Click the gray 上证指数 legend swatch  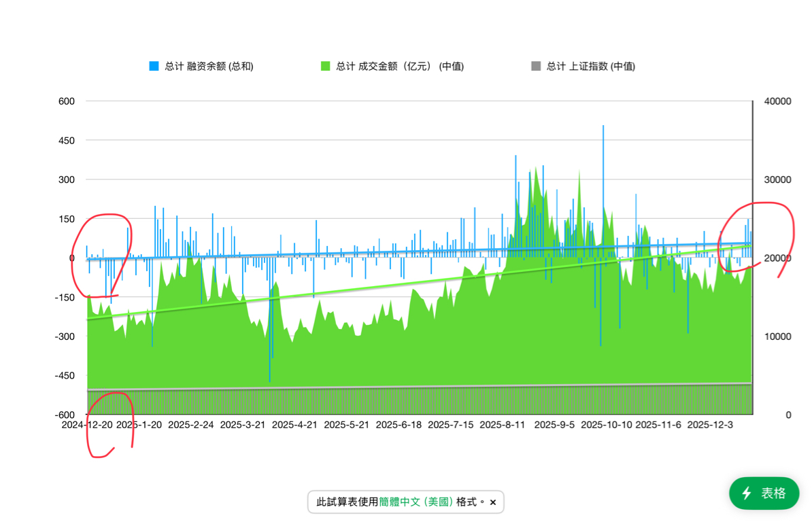click(x=536, y=66)
